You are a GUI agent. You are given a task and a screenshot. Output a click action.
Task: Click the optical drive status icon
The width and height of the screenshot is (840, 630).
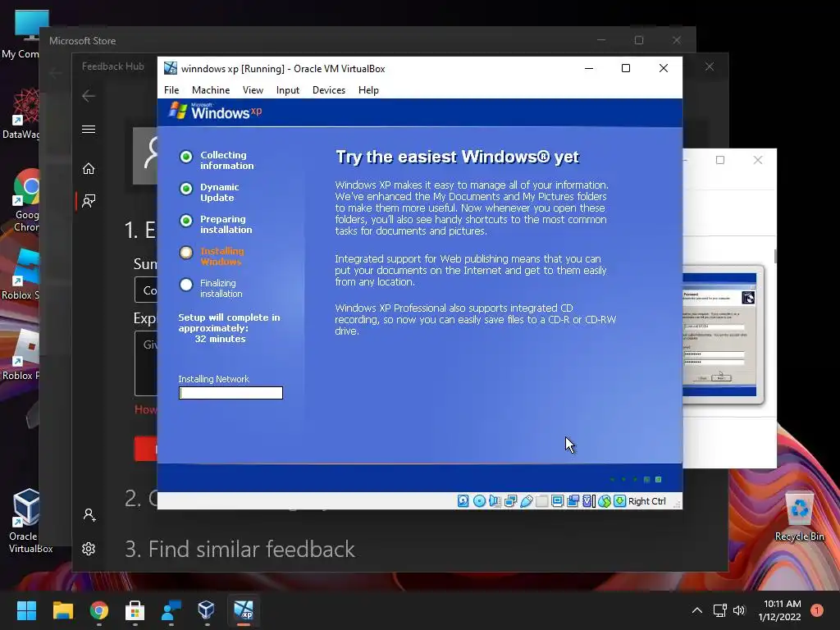coord(479,501)
